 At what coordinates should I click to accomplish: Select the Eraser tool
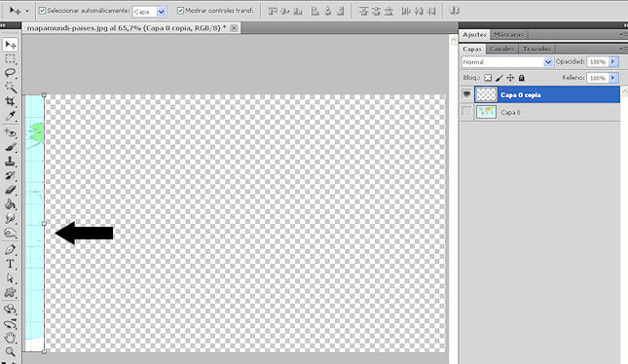click(x=10, y=190)
